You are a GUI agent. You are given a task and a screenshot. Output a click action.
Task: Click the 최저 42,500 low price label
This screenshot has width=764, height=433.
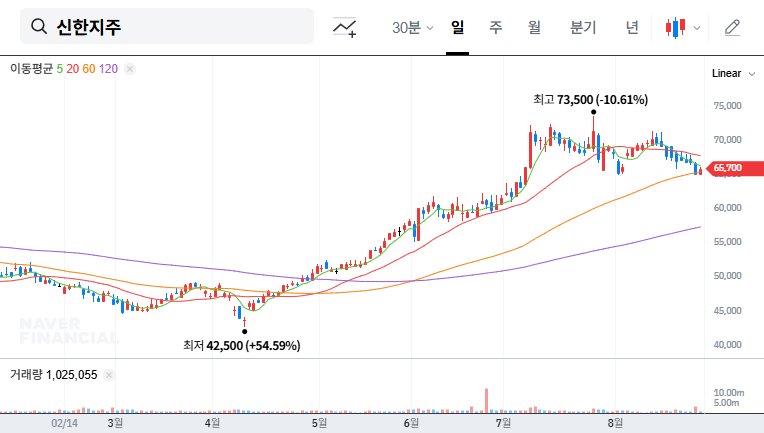point(242,346)
